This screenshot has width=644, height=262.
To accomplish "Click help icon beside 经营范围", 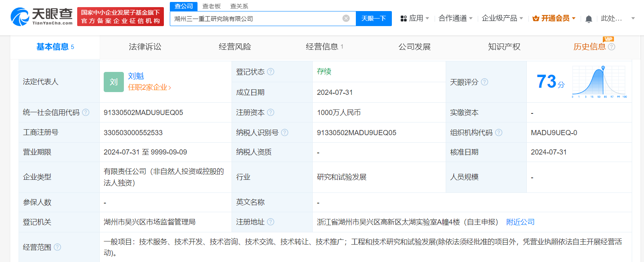I will tap(57, 247).
